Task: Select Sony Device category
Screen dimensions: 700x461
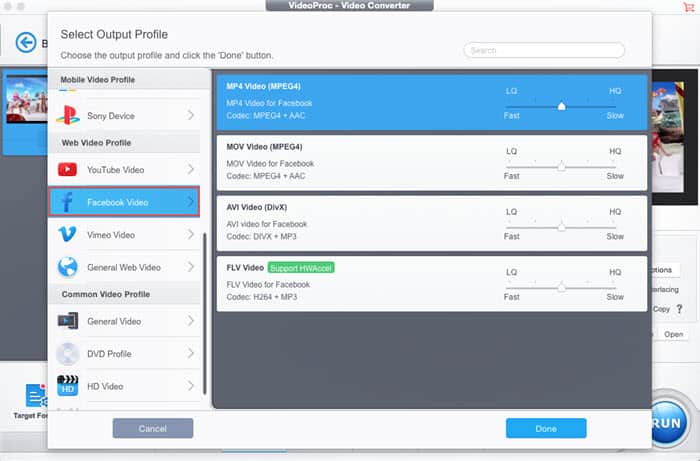Action: pos(125,116)
